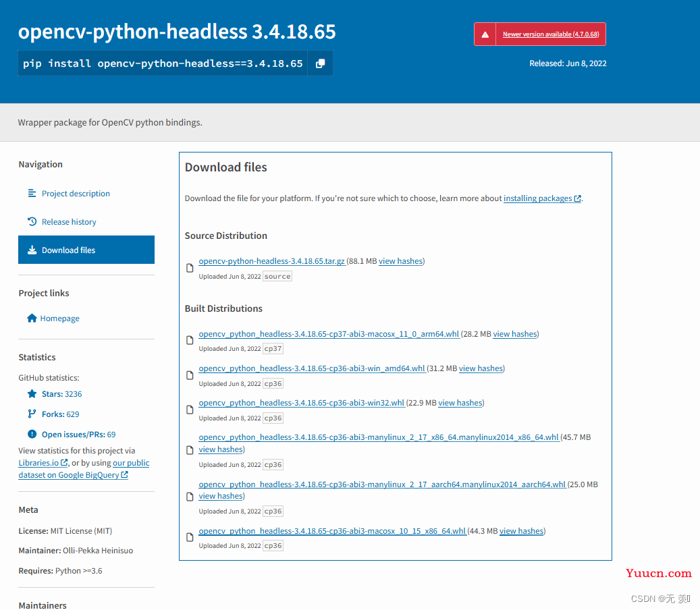The width and height of the screenshot is (700, 610).
Task: Click the 'Maintainer: Olli-Pekka Heinisuo' text
Action: pos(76,551)
